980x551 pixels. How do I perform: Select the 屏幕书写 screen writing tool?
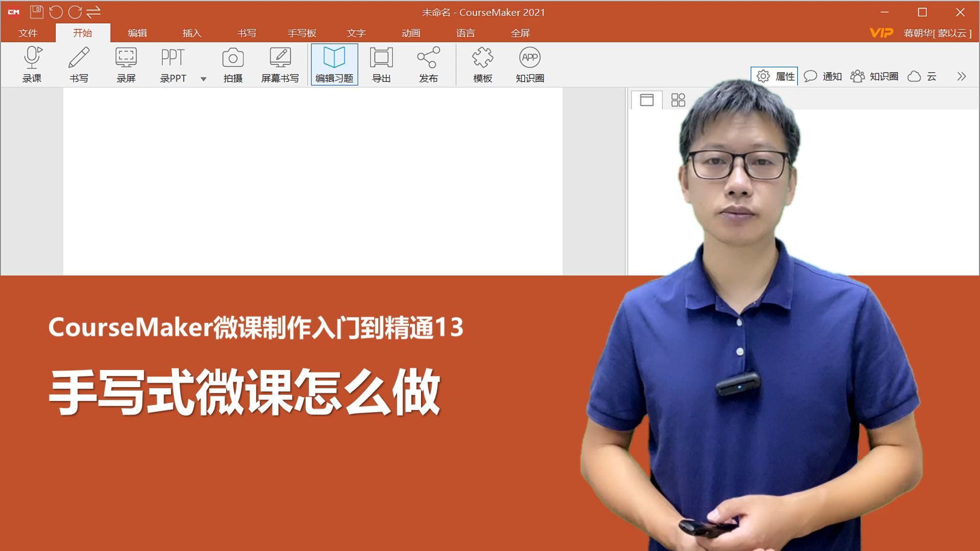pyautogui.click(x=281, y=64)
